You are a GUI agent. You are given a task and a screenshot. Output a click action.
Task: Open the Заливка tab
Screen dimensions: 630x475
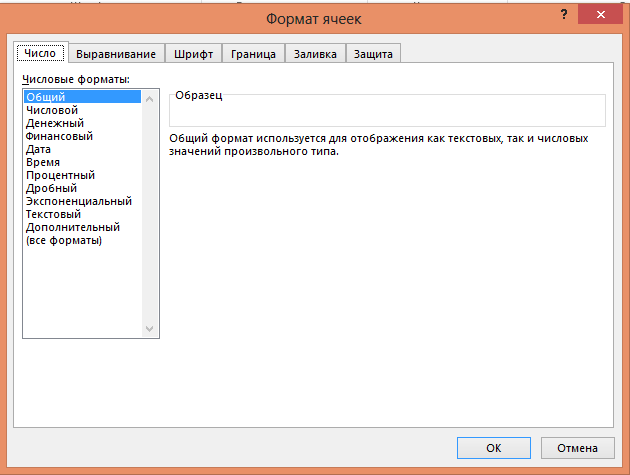[x=315, y=54]
